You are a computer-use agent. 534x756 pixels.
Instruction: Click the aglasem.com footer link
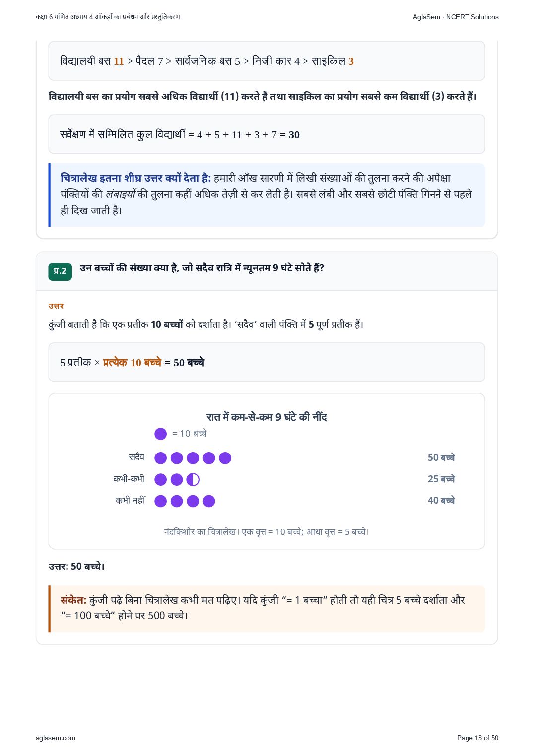pyautogui.click(x=56, y=738)
